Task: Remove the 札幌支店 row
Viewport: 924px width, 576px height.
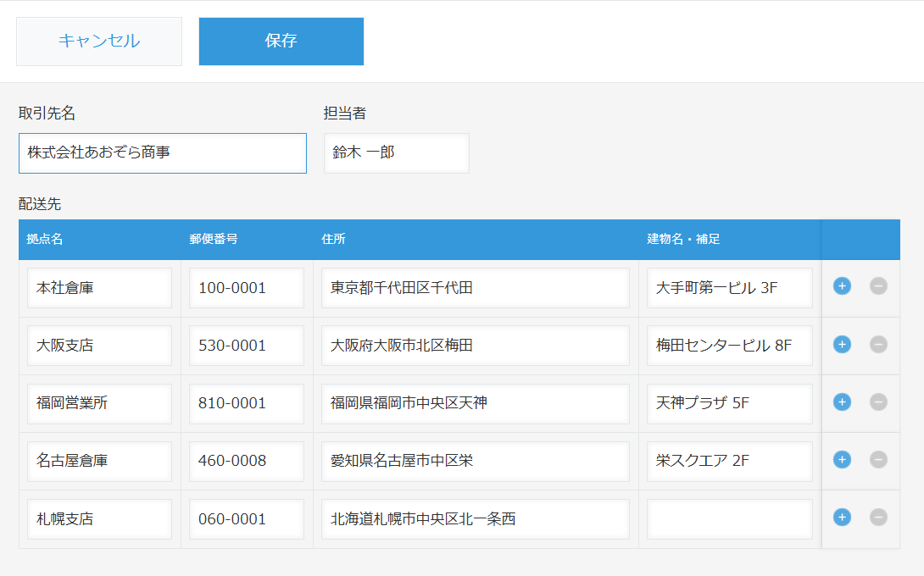Action: [878, 517]
